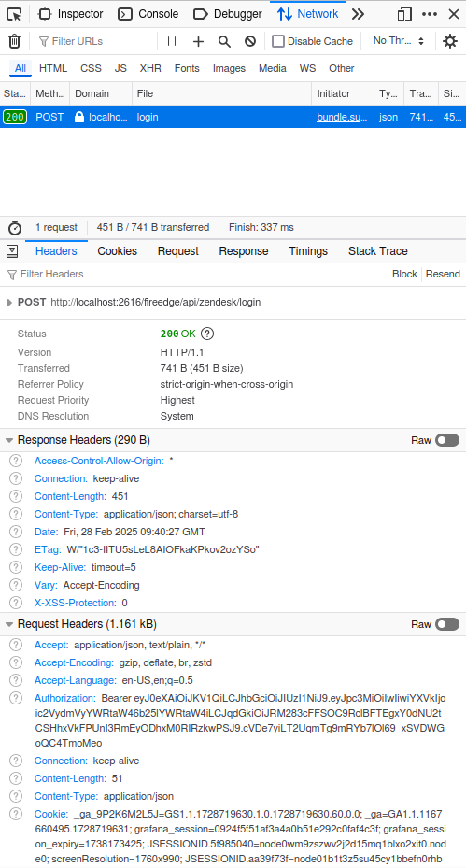
Task: Open help for Authorization header
Action: click(16, 698)
